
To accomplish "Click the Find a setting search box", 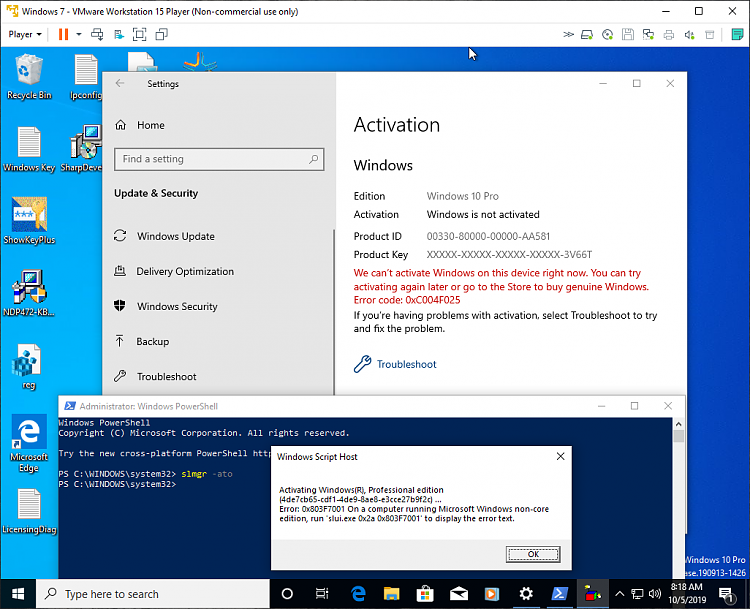I will pyautogui.click(x=219, y=159).
